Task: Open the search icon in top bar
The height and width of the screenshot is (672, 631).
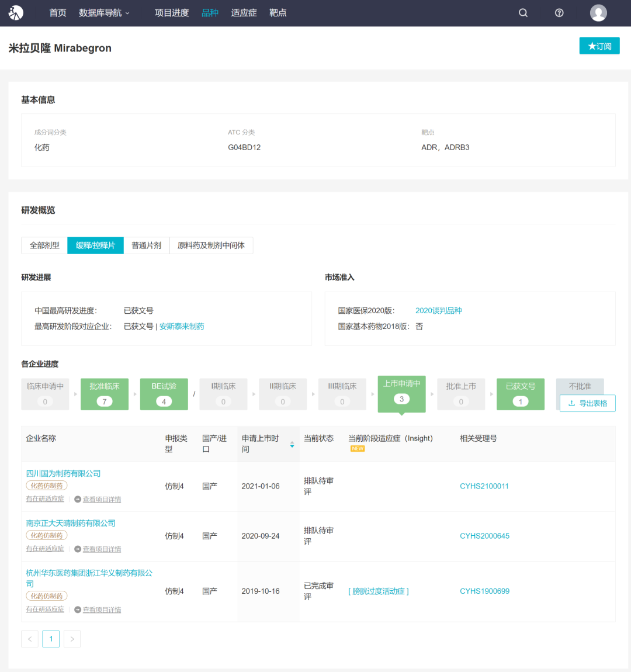Action: pyautogui.click(x=523, y=13)
